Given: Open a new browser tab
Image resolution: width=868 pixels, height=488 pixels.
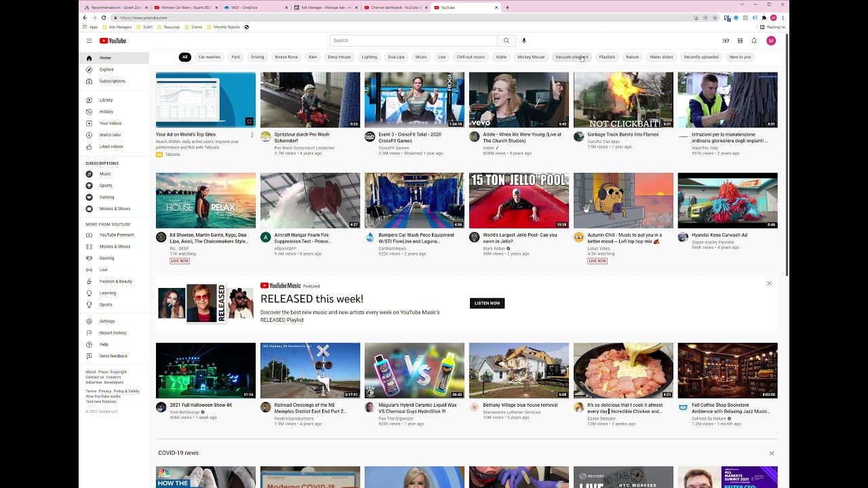Looking at the screenshot, I should pos(507,7).
